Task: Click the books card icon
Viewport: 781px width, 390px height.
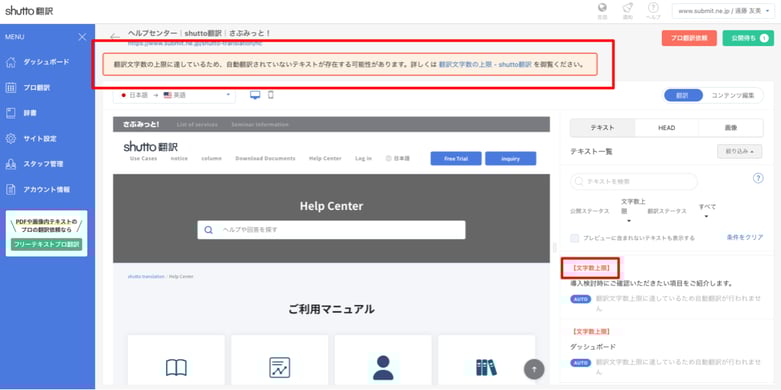Action: pos(487,367)
